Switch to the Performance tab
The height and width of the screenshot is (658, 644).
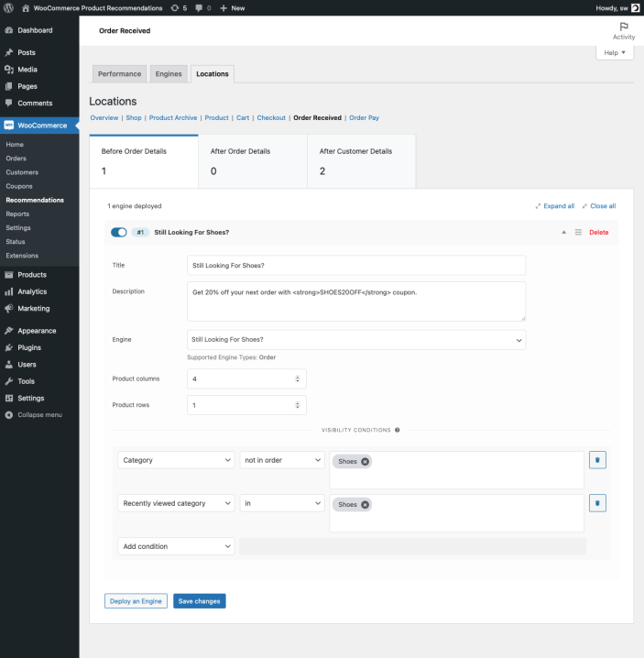click(120, 73)
